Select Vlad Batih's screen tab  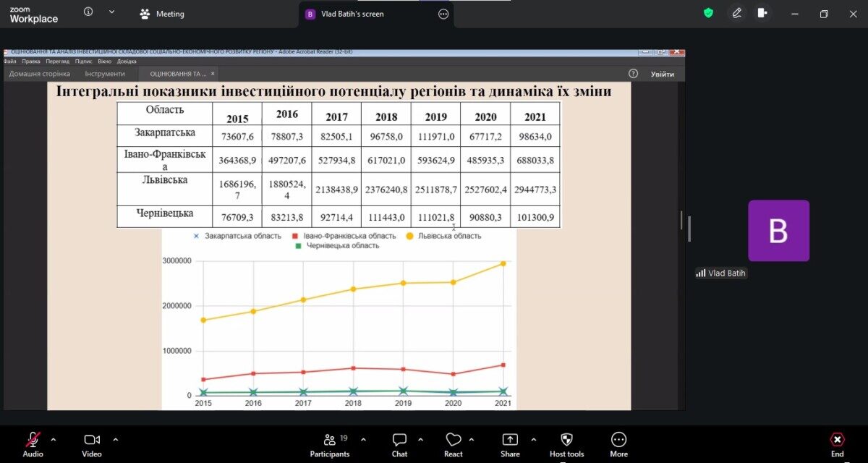344,14
